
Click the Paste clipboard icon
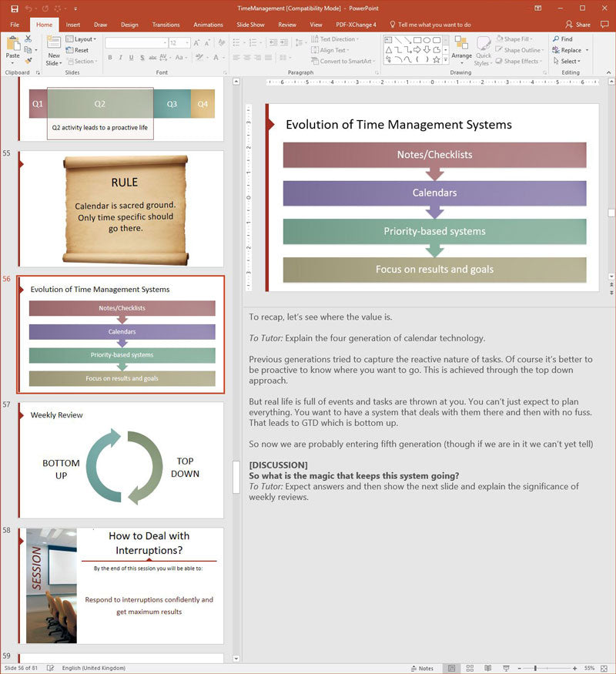tap(13, 44)
